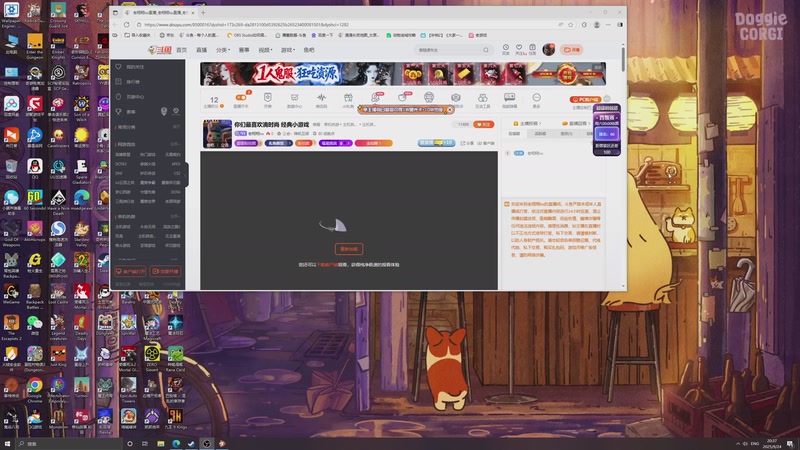Click the search magnifier icon on Douyu
Image resolution: width=800 pixels, height=450 pixels.
486,50
